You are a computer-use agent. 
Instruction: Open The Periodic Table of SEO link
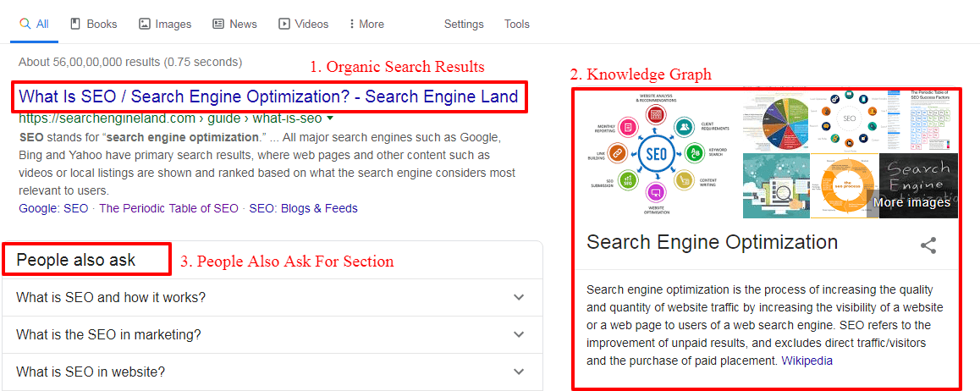click(168, 208)
